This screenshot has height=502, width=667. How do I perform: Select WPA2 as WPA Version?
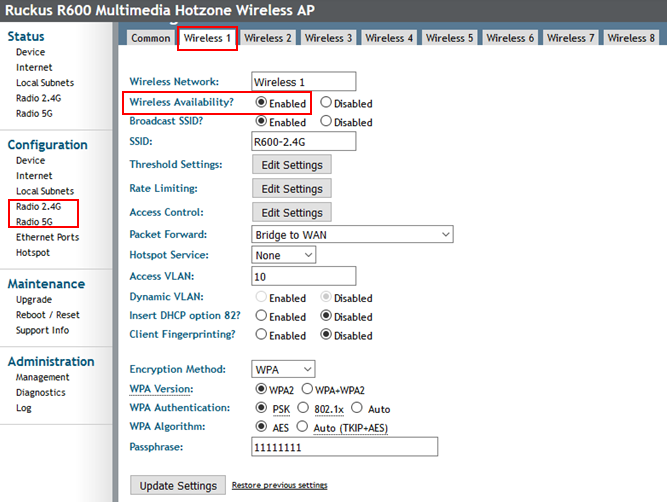point(261,389)
